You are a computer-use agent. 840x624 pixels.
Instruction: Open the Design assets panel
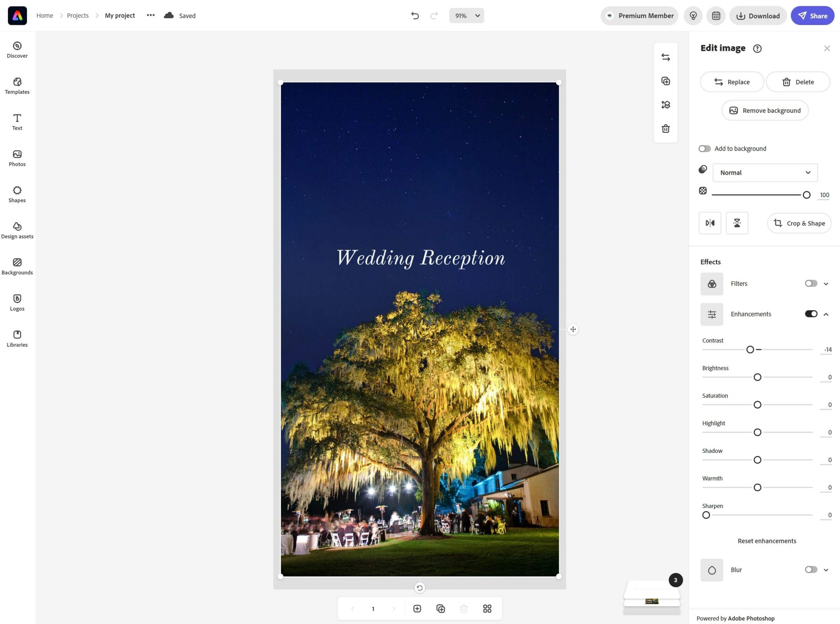click(x=17, y=231)
